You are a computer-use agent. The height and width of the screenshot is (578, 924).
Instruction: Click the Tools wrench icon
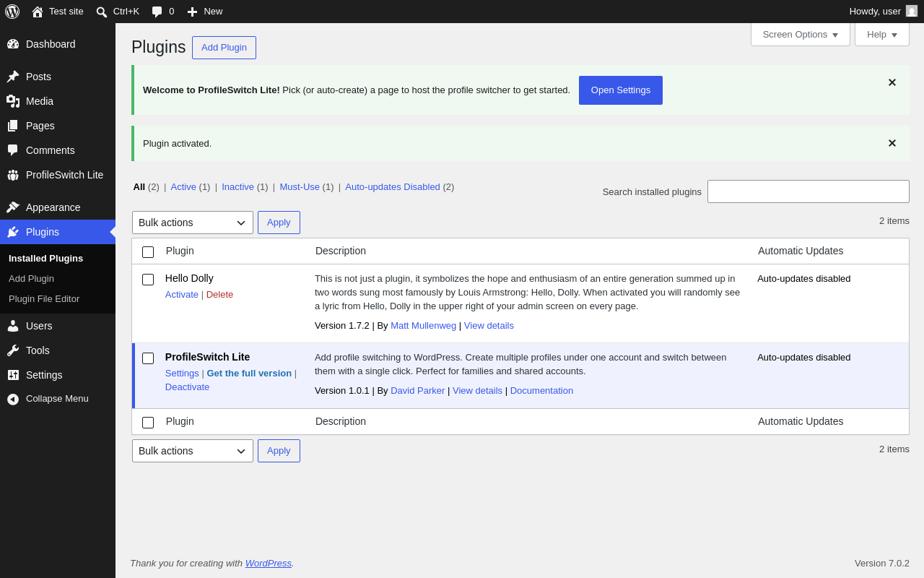[13, 350]
